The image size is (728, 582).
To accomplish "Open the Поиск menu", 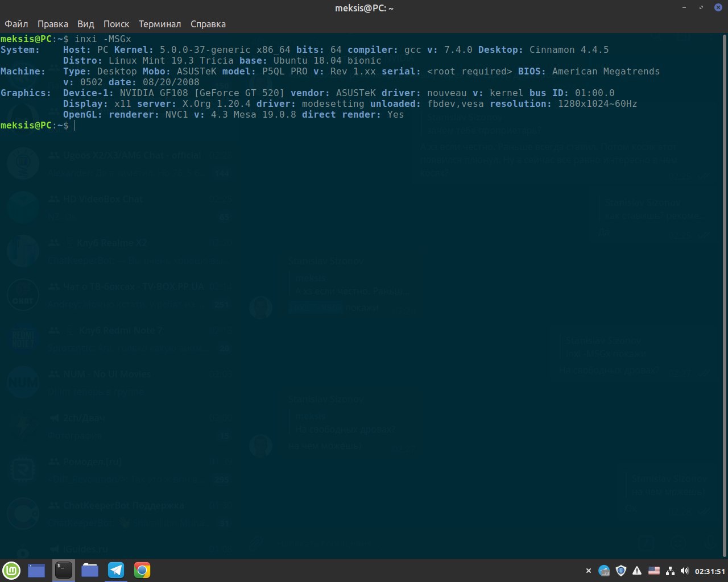I will tap(117, 24).
